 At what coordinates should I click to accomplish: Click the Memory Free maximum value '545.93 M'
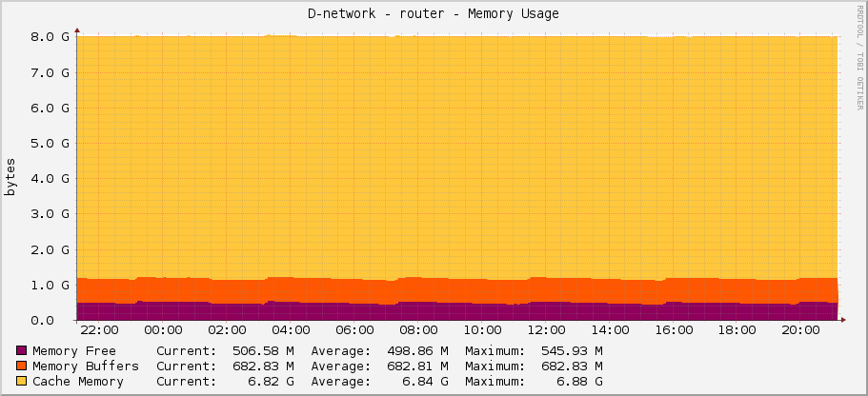pos(572,350)
